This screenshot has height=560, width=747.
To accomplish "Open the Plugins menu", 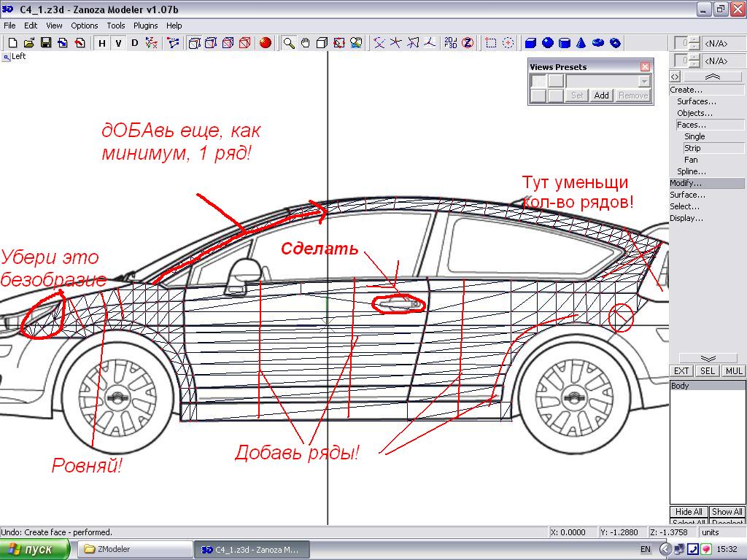I will coord(146,26).
